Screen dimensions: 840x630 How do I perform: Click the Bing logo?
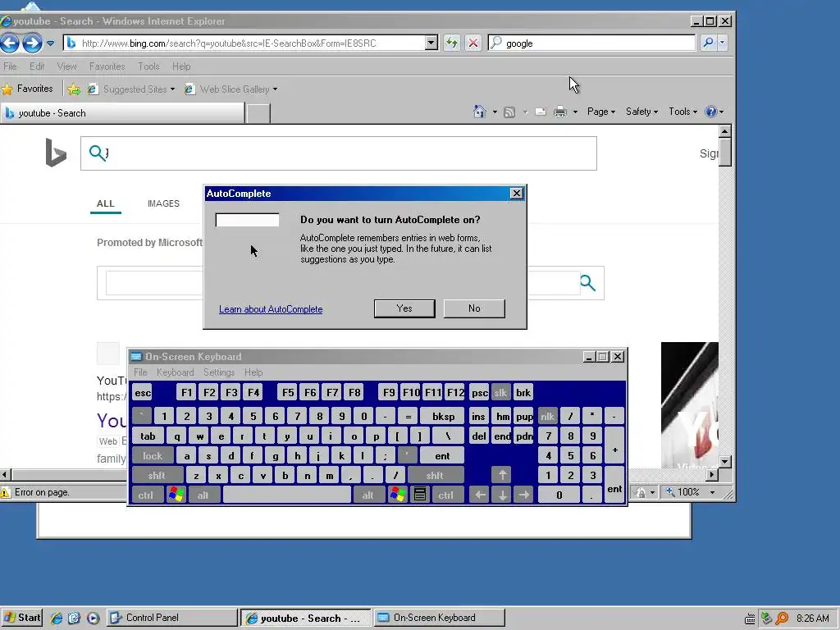tap(56, 153)
